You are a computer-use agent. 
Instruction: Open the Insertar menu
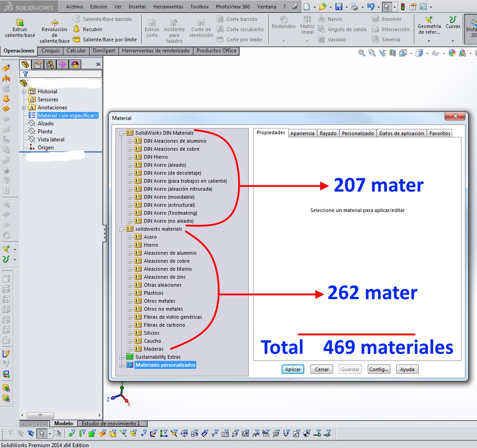tap(137, 7)
